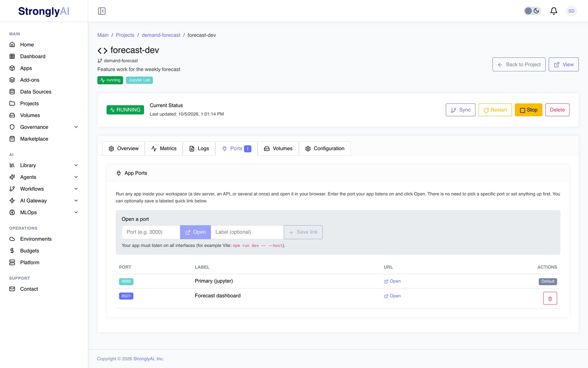Expand the MLOps section chevron
The width and height of the screenshot is (588, 368).
coord(76,212)
